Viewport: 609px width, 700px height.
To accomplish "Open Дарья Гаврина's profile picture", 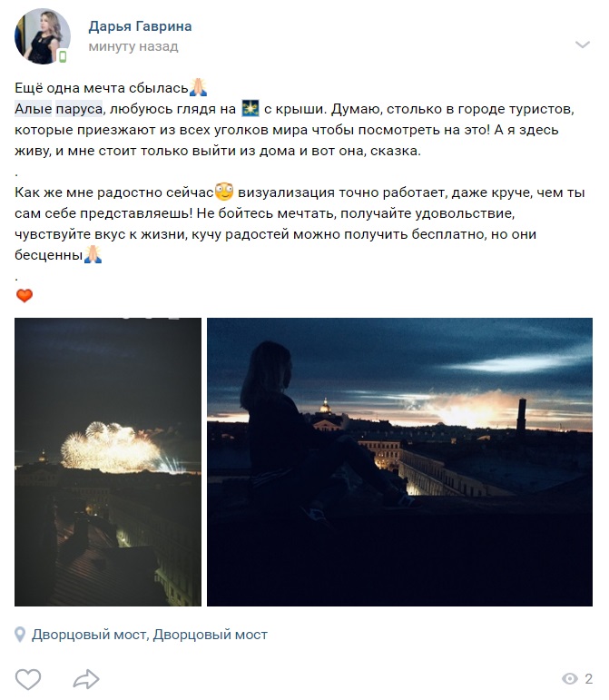I will pyautogui.click(x=43, y=36).
